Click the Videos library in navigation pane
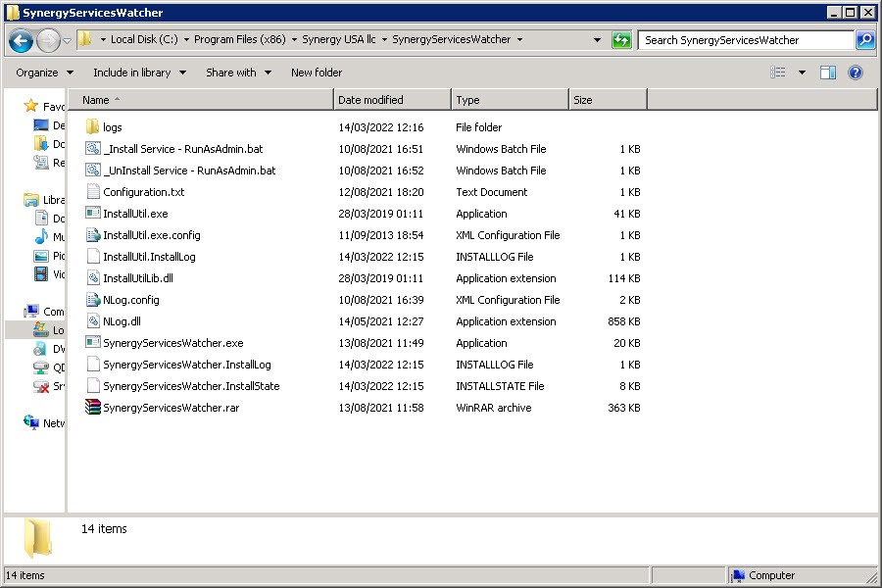The width and height of the screenshot is (882, 588). point(49,274)
